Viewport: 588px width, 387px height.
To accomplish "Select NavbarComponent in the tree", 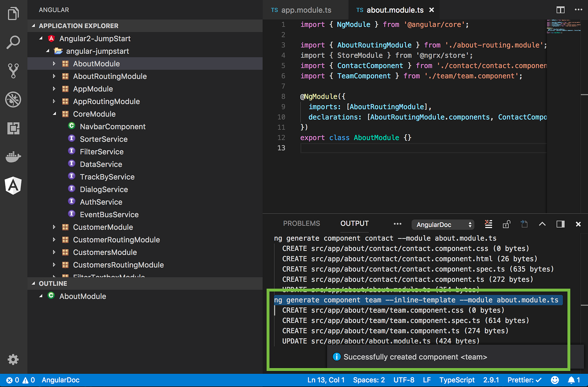I will pyautogui.click(x=145, y=127).
